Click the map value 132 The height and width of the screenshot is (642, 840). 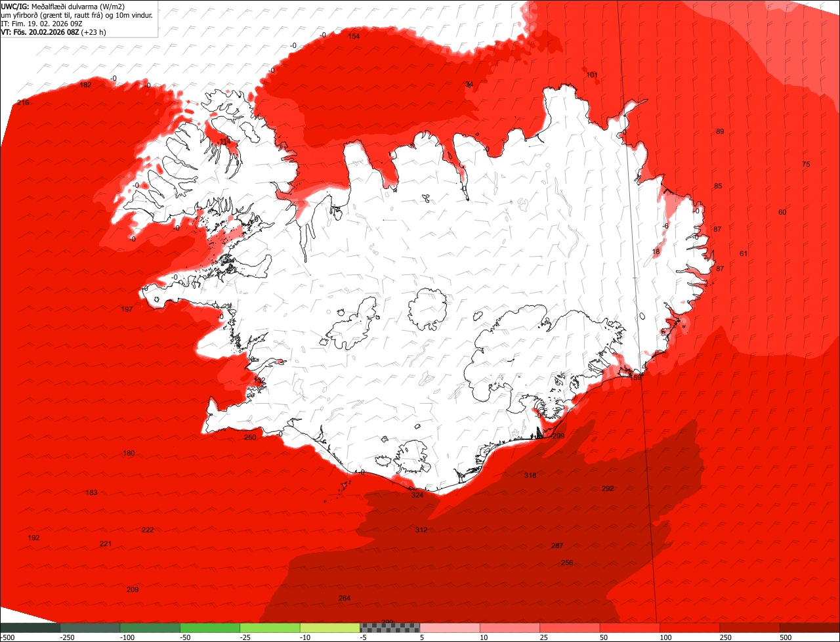[x=260, y=381]
